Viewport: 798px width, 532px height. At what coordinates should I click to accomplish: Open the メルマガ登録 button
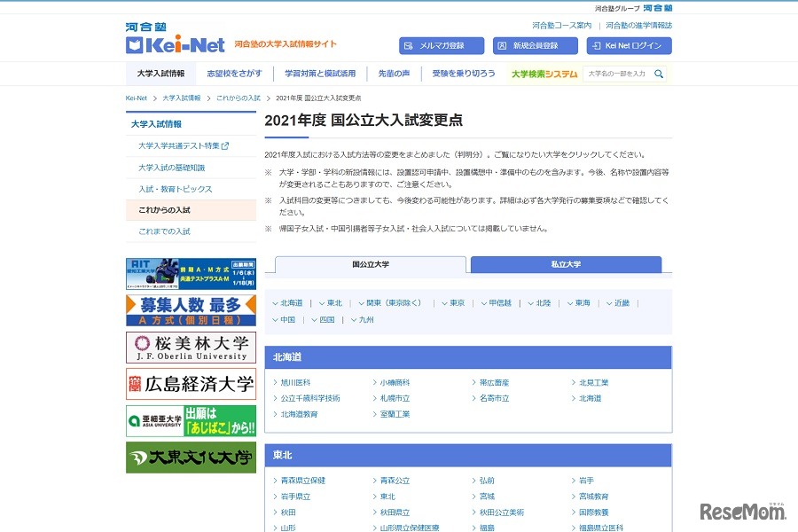pos(442,45)
